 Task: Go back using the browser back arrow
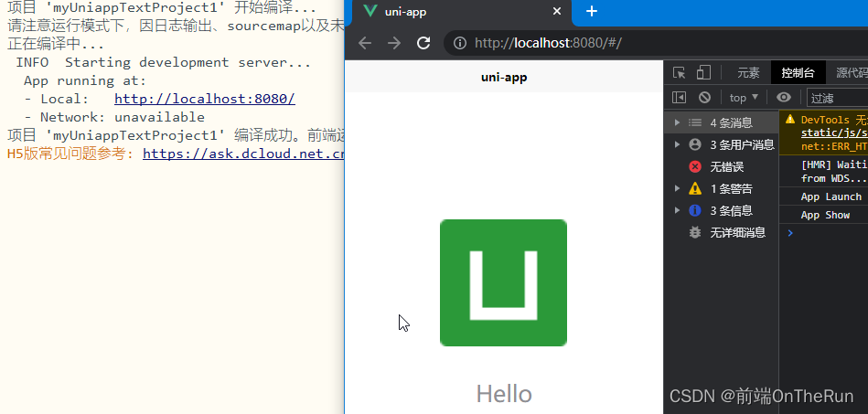tap(365, 43)
